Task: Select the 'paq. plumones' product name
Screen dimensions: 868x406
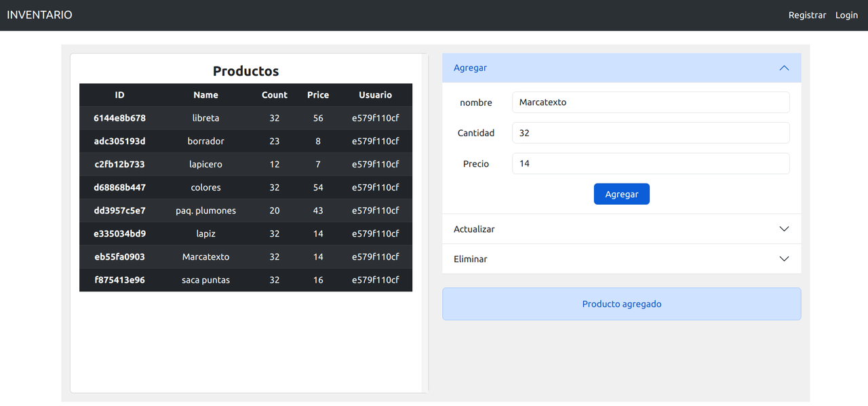Action: tap(205, 211)
